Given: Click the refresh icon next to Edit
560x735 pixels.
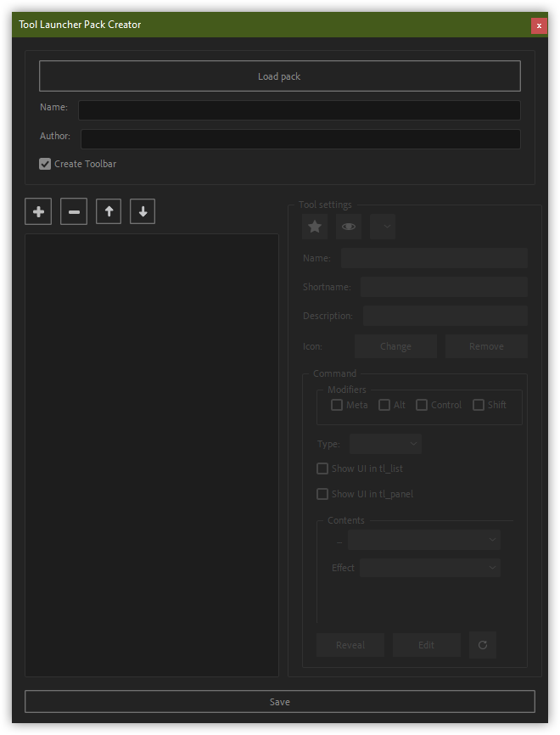Looking at the screenshot, I should point(483,645).
